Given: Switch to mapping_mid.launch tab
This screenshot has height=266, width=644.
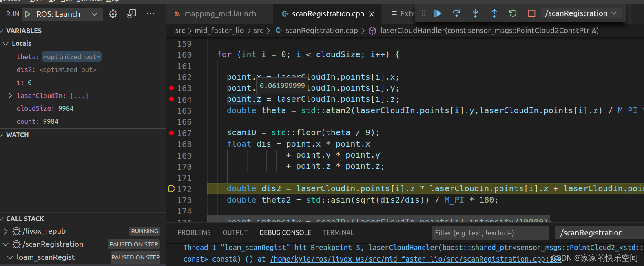Looking at the screenshot, I should (220, 14).
